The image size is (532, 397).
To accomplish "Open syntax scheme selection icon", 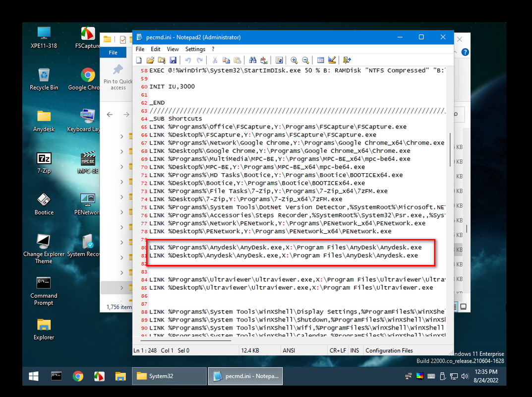I will click(x=320, y=60).
